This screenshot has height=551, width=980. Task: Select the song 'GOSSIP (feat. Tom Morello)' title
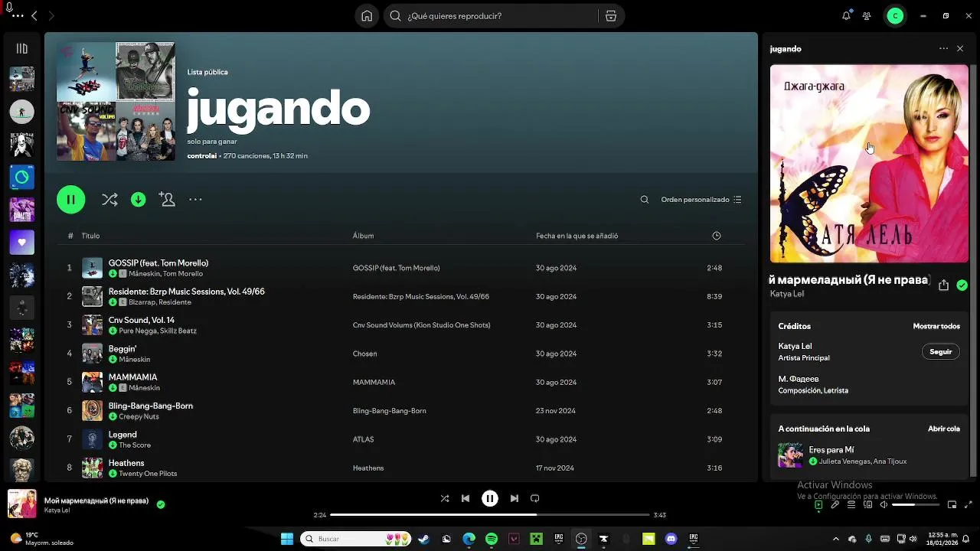[158, 263]
